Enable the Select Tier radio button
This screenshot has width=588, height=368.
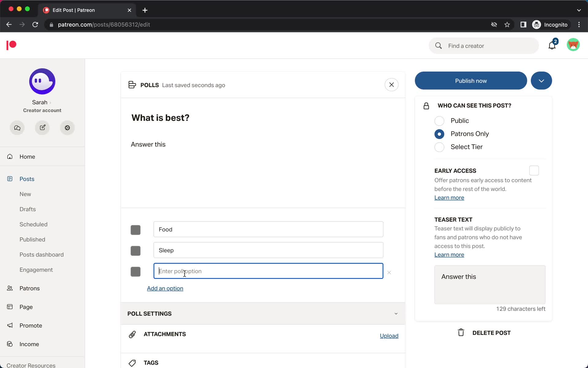[x=439, y=147]
